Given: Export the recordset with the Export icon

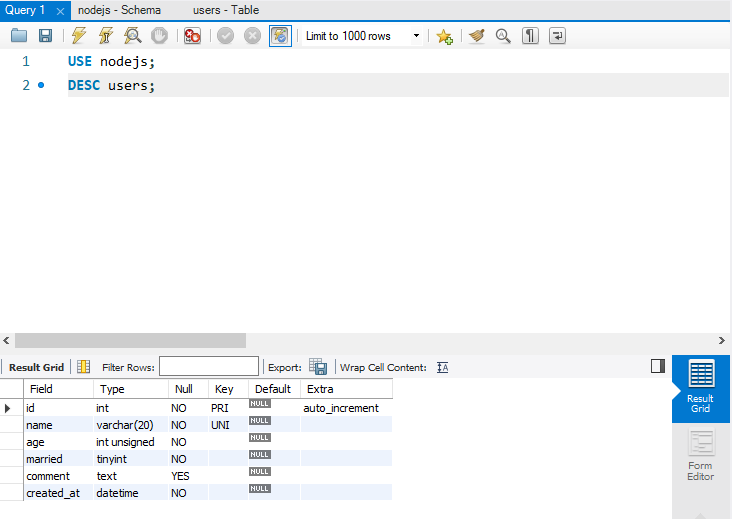Looking at the screenshot, I should [x=318, y=367].
